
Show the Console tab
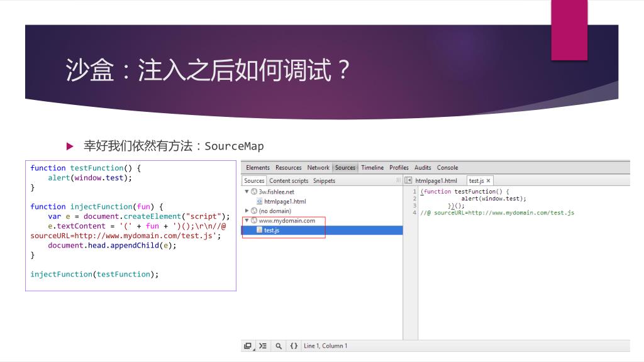pyautogui.click(x=447, y=167)
